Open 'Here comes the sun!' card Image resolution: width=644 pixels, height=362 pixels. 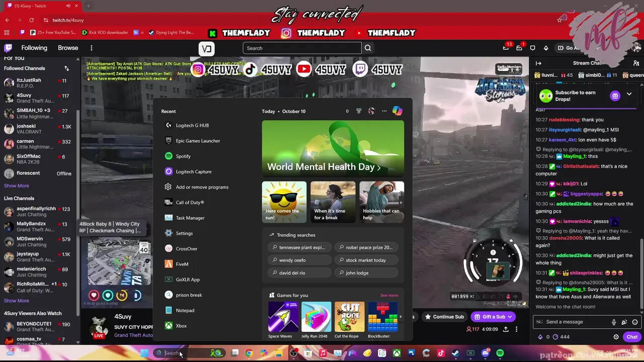(284, 202)
